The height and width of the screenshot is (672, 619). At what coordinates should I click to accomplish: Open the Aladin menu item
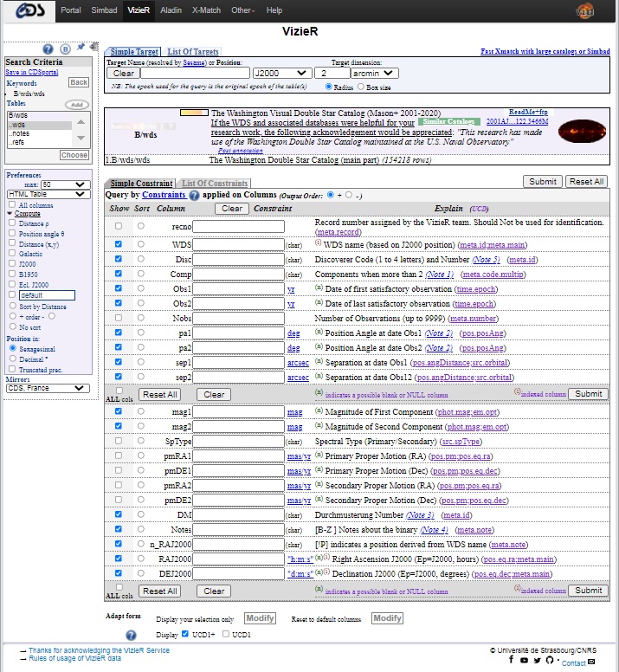[171, 10]
